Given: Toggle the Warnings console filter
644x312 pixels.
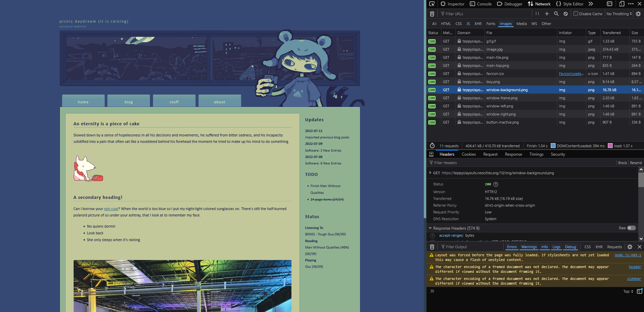Looking at the screenshot, I should tap(529, 247).
